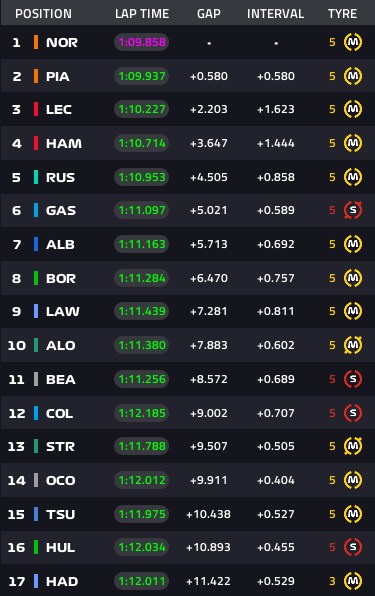Select the purple 1:09.858 lap time

142,42
